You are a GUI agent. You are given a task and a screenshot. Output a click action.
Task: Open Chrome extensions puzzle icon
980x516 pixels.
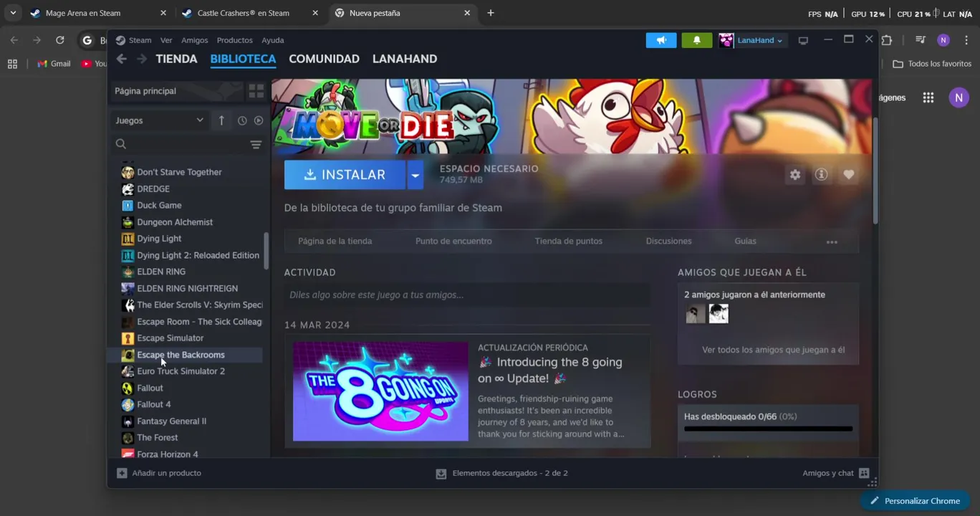tap(887, 40)
